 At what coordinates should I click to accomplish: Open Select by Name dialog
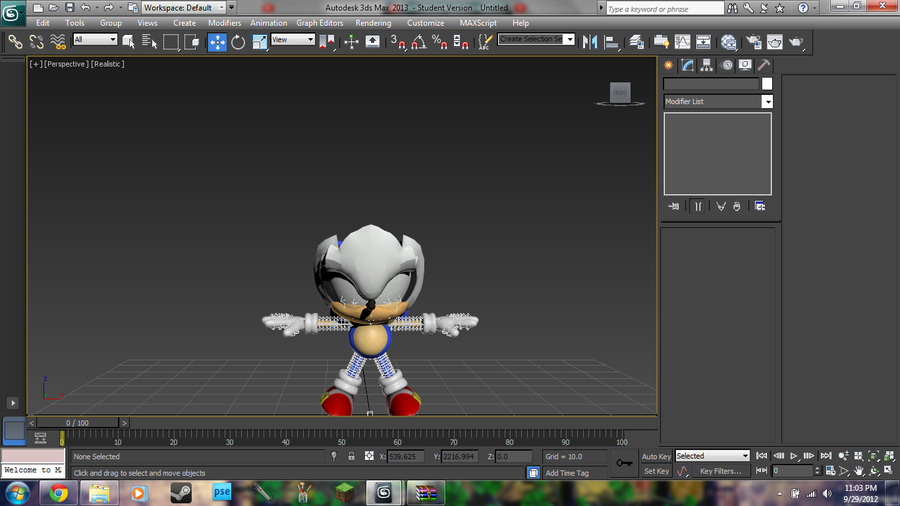tap(149, 42)
